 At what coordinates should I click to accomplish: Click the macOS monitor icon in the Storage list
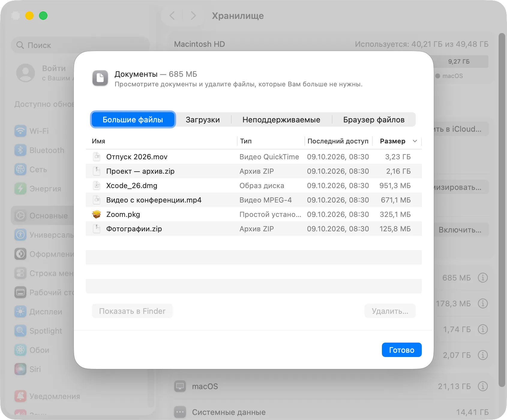pyautogui.click(x=180, y=386)
